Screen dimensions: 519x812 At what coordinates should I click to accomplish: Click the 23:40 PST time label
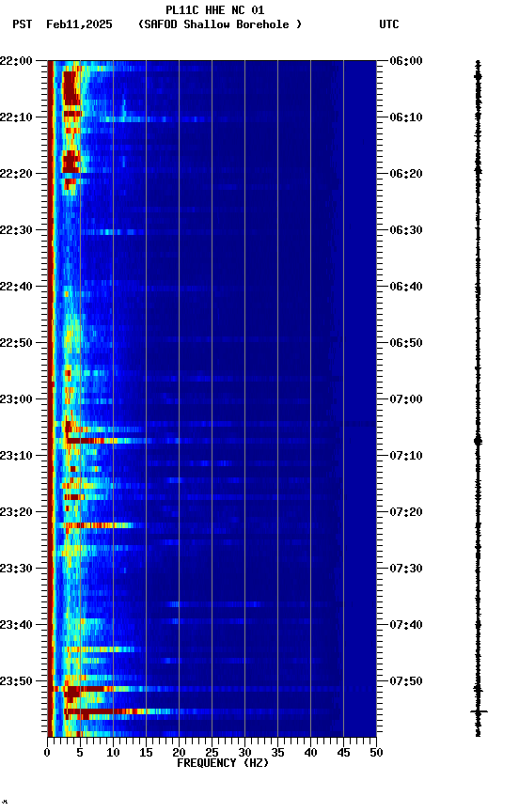tap(16, 625)
